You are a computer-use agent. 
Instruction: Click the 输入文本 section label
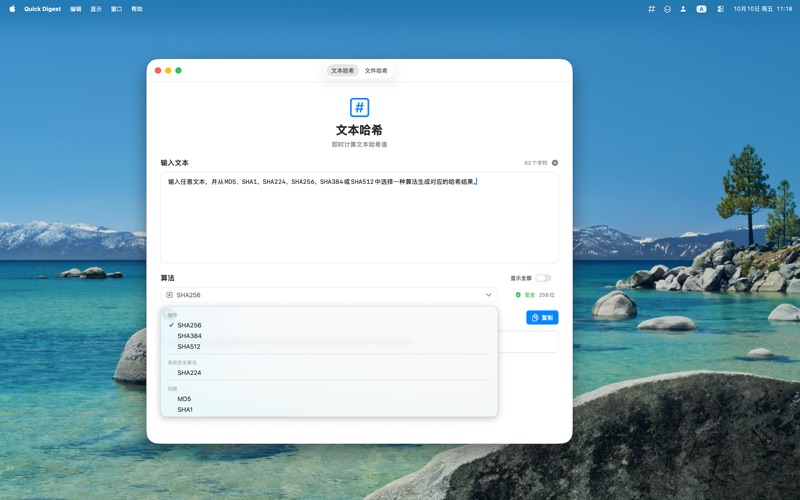click(x=174, y=163)
